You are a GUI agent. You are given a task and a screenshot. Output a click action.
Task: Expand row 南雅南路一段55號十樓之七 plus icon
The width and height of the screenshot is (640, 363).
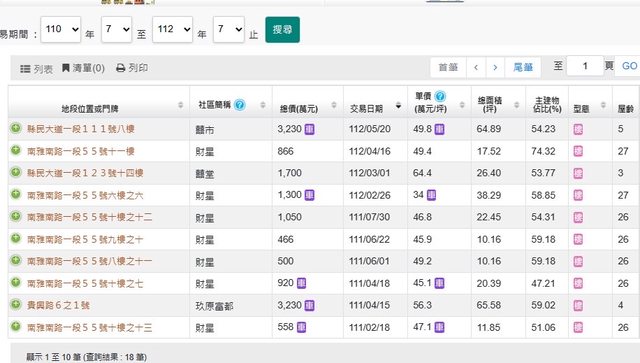pos(16,282)
